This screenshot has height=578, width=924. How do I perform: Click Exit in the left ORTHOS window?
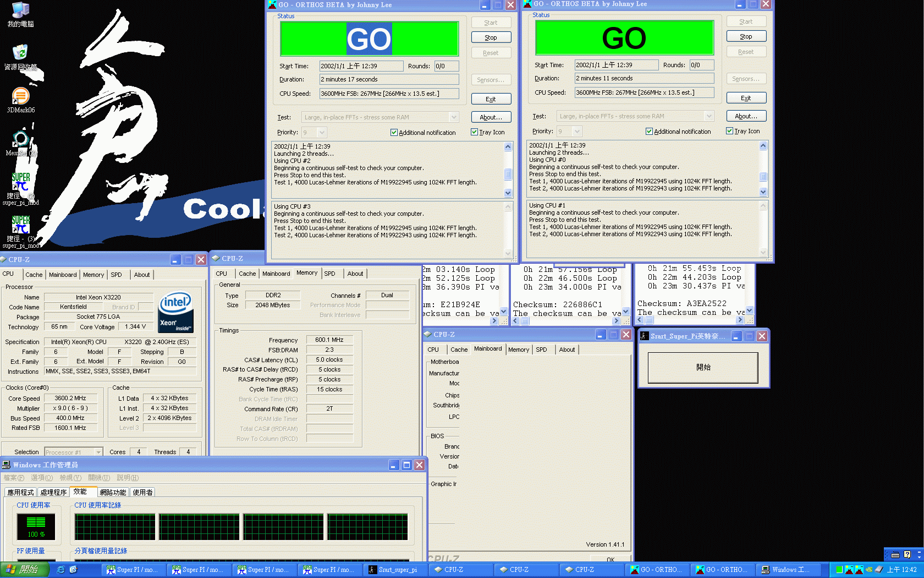[x=491, y=99]
